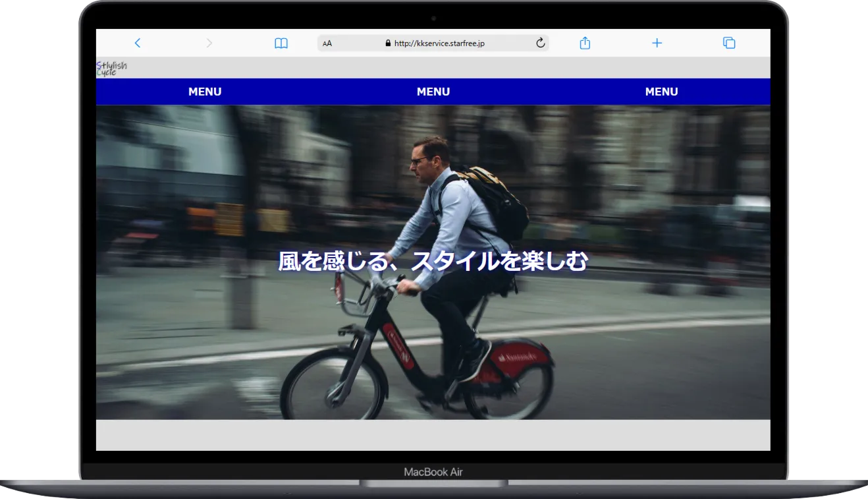Open the Share sheet icon
Image resolution: width=868 pixels, height=499 pixels.
click(585, 42)
